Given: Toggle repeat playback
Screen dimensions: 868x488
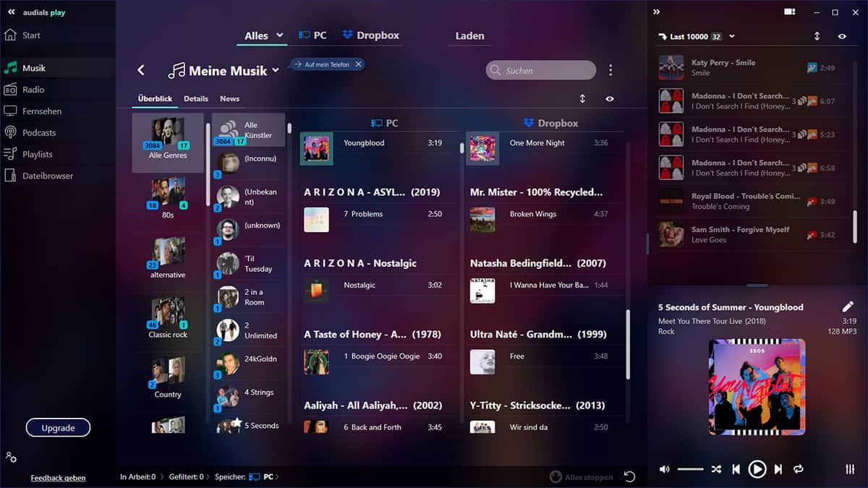Looking at the screenshot, I should [799, 469].
